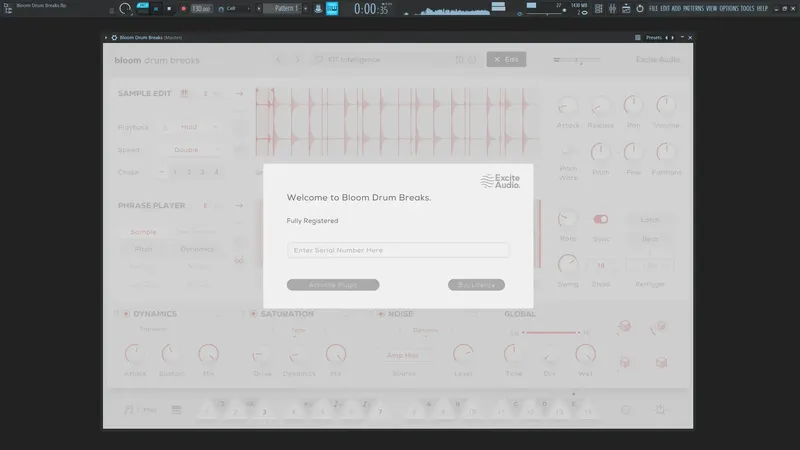Image resolution: width=800 pixels, height=450 pixels.
Task: Open the OPTIONS menu
Action: coord(729,9)
